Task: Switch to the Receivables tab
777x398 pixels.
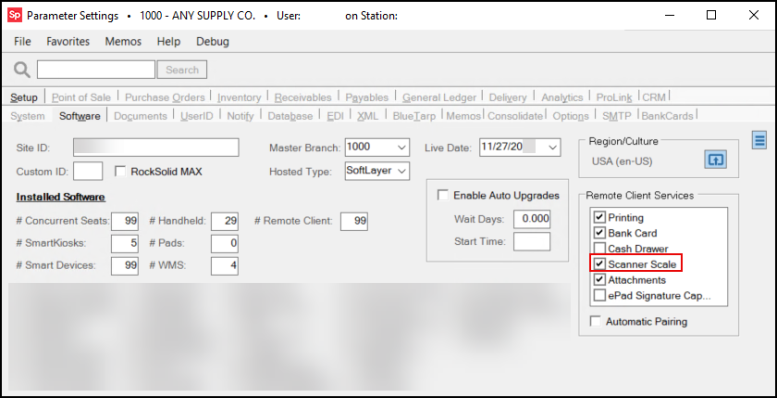Action: [303, 97]
